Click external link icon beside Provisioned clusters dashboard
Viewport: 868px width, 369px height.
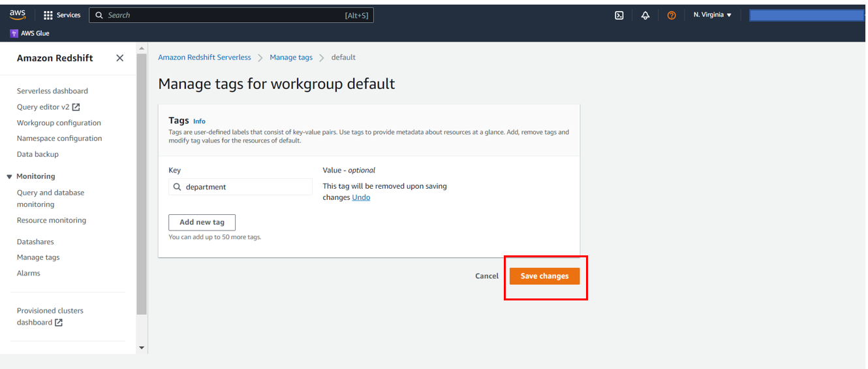58,323
